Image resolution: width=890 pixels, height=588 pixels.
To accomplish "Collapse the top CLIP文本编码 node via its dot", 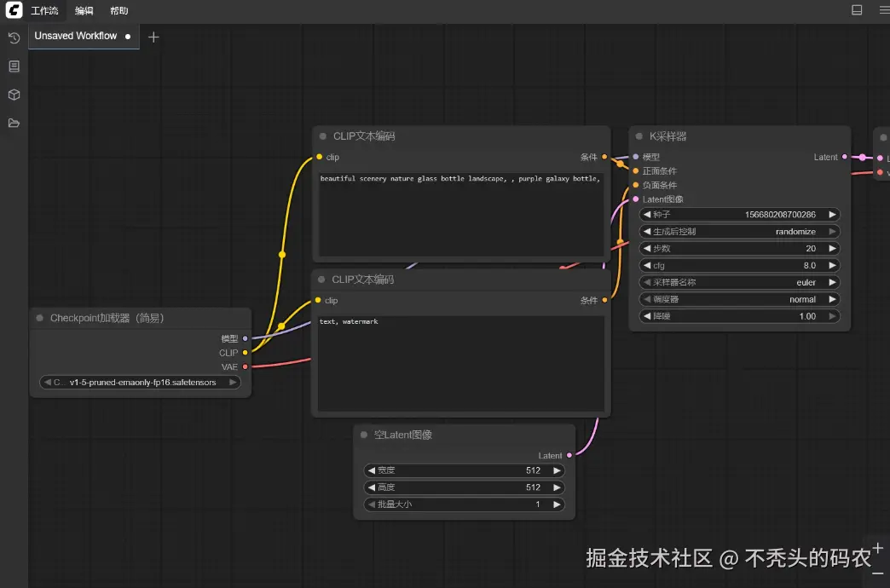I will tap(323, 136).
